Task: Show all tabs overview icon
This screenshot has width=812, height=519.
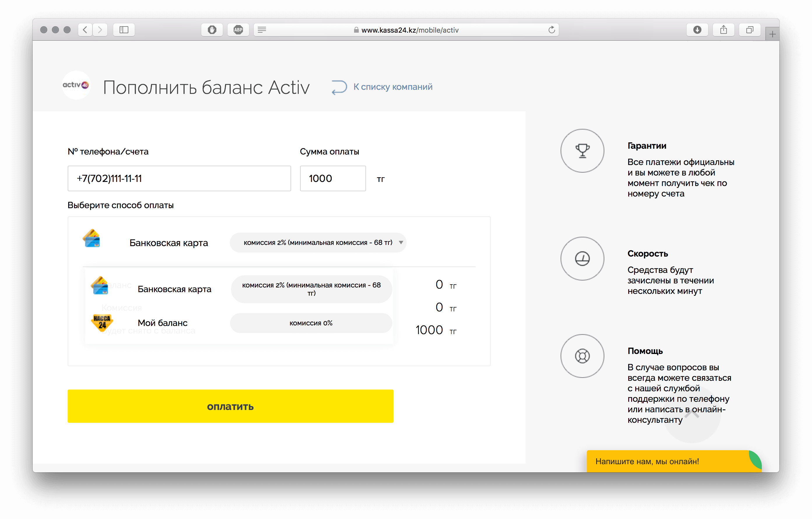Action: (750, 30)
